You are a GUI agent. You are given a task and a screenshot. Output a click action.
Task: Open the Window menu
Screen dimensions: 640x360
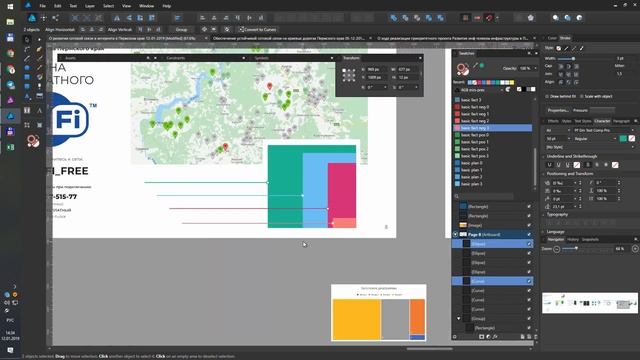[147, 6]
